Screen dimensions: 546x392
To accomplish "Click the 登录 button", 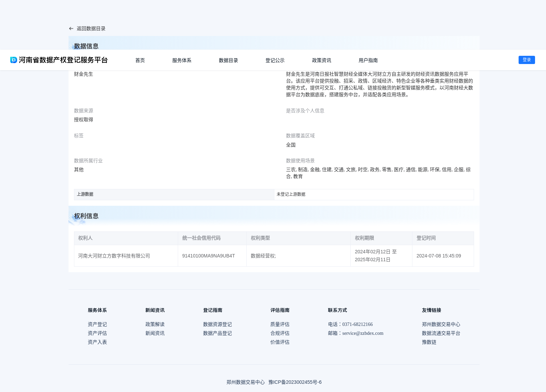I will [527, 60].
